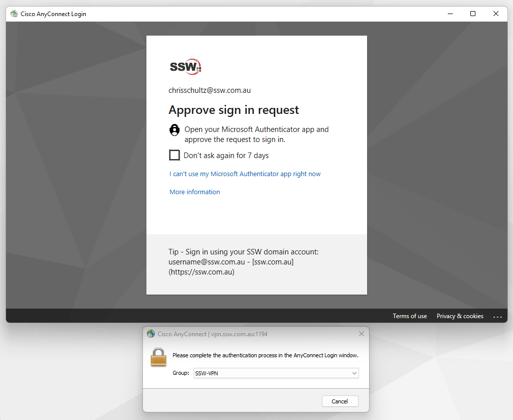Image resolution: width=513 pixels, height=420 pixels.
Task: Click the Approve sign in request heading
Action: coord(234,110)
